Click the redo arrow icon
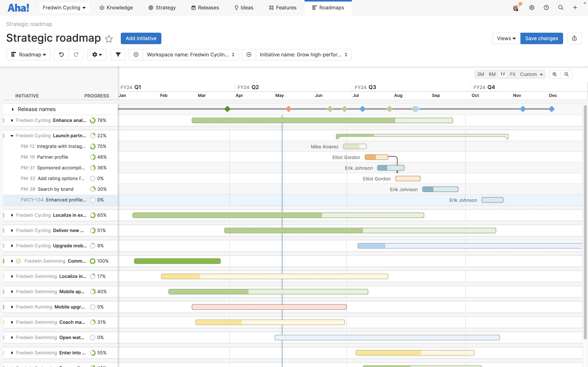The width and height of the screenshot is (588, 367). click(x=76, y=55)
